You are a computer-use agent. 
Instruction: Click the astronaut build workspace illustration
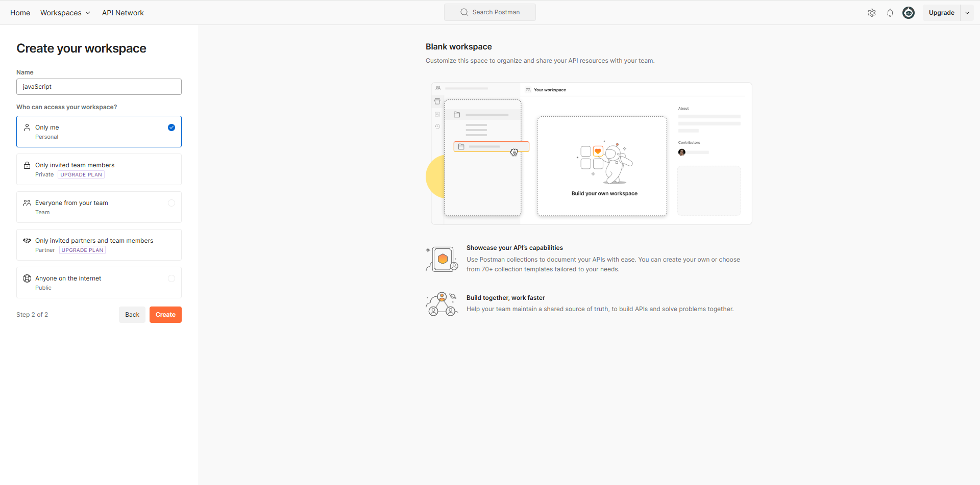[604, 162]
